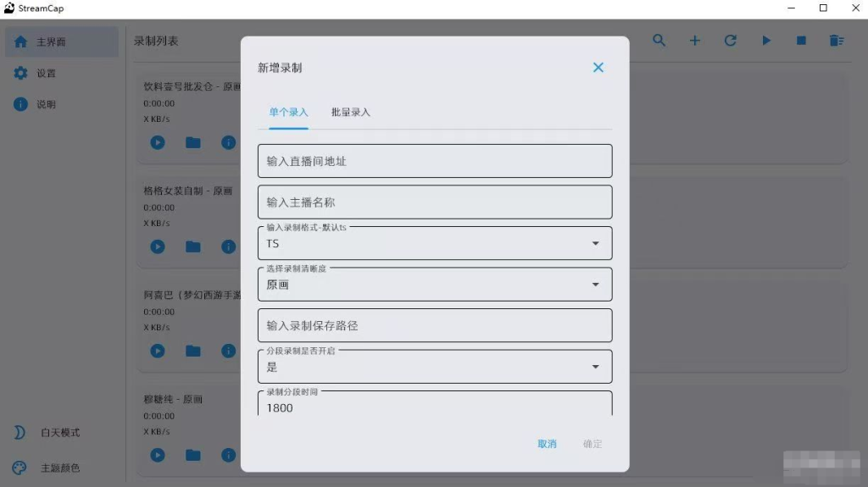The image size is (868, 487).
Task: Click the batch delete icon in toolbar
Action: 837,41
